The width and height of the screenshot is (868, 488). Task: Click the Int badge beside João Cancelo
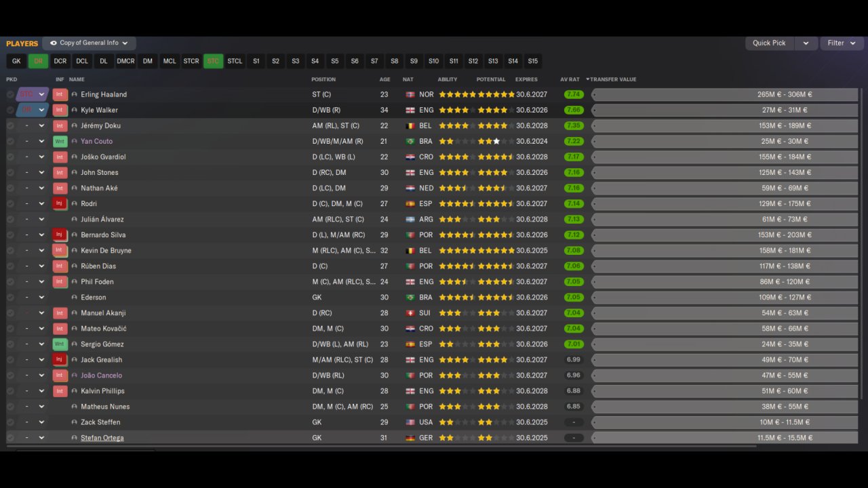coord(60,375)
